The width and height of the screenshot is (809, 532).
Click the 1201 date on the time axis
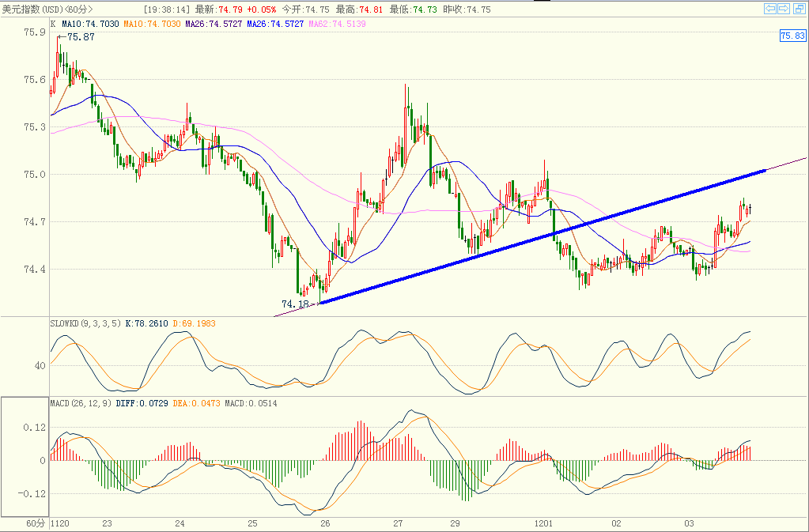(x=543, y=524)
